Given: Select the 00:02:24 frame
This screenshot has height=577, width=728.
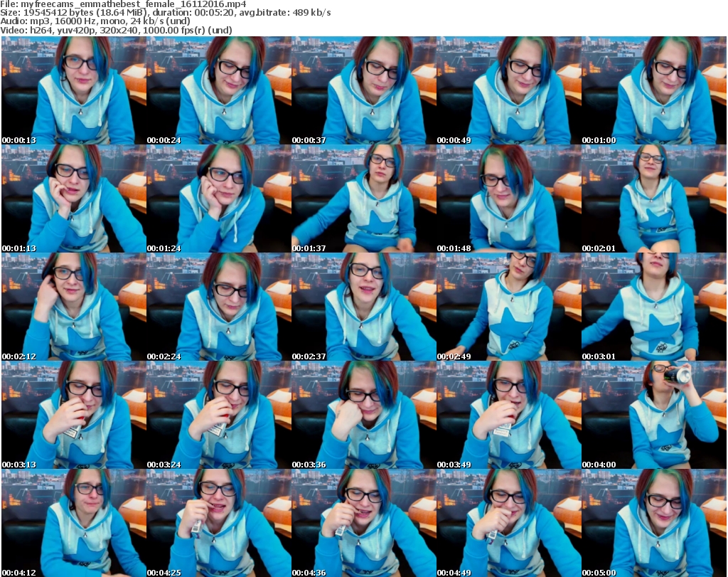Looking at the screenshot, I should (x=218, y=307).
